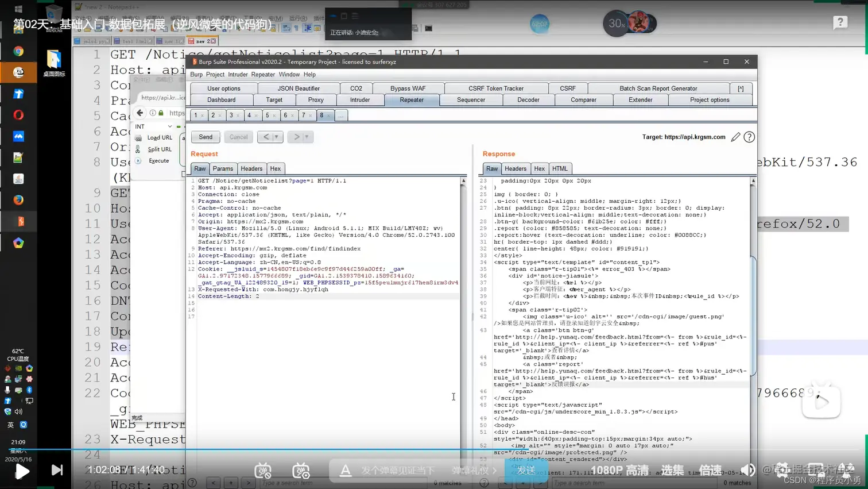Viewport: 868px width, 489px height.
Task: Open the Project menu
Action: tap(215, 75)
